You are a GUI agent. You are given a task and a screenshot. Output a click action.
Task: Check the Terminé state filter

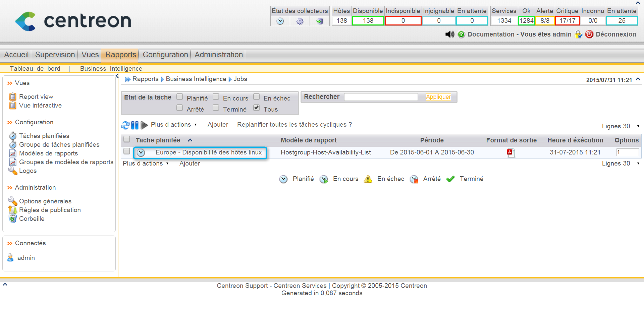tap(216, 108)
